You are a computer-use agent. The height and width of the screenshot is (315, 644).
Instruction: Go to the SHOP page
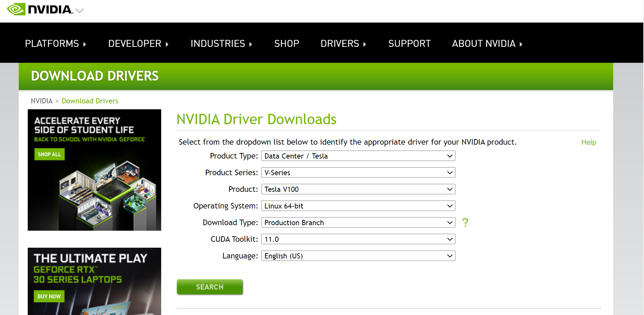tap(287, 44)
